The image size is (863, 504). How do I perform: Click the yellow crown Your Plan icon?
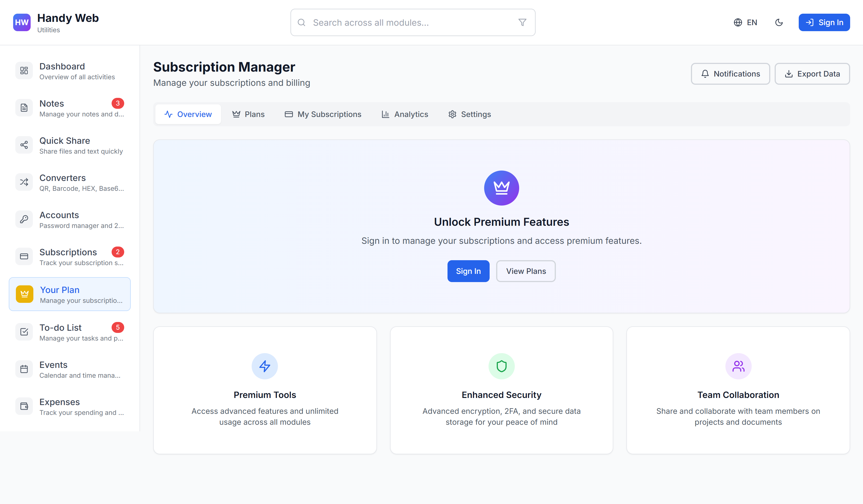click(x=25, y=294)
